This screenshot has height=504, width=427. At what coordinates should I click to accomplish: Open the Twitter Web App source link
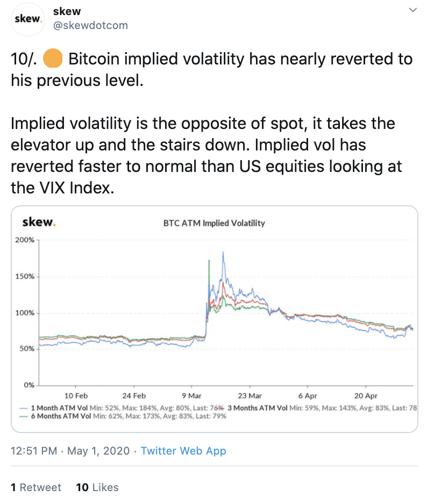183,451
